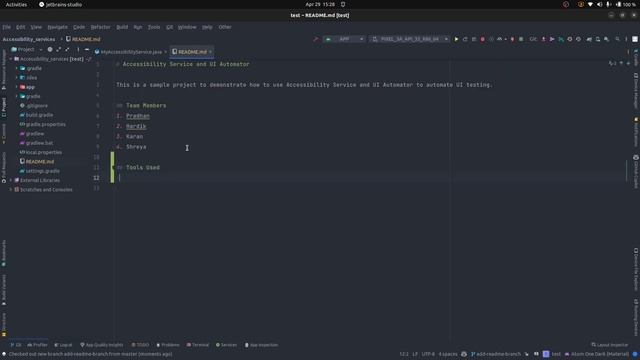Click the hammer Build icon in the toolbar
The height and width of the screenshot is (360, 640).
tap(316, 39)
